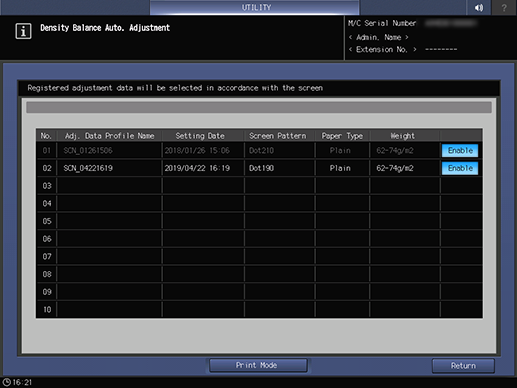
Task: Select empty row number 03
Action: [x=259, y=186]
